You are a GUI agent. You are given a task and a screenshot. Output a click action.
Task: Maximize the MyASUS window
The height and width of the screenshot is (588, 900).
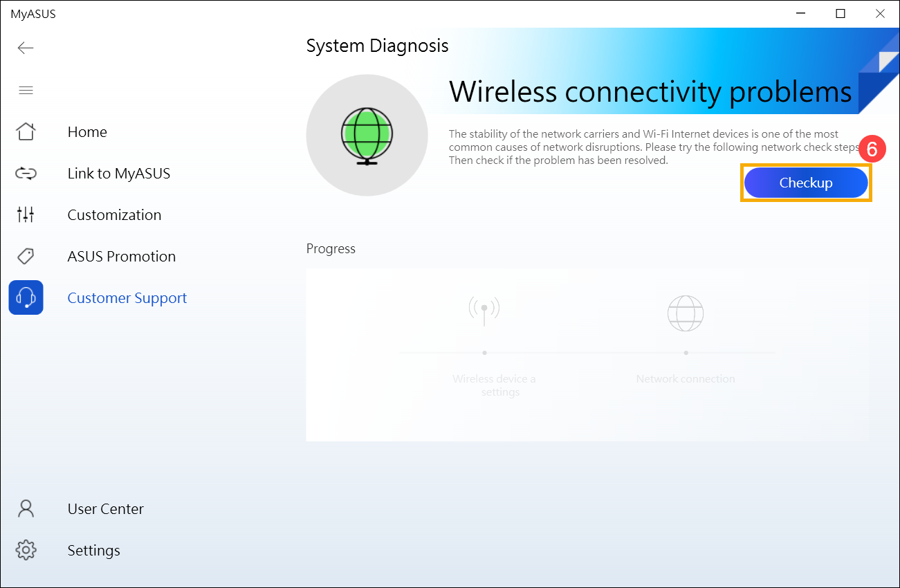[x=841, y=14]
